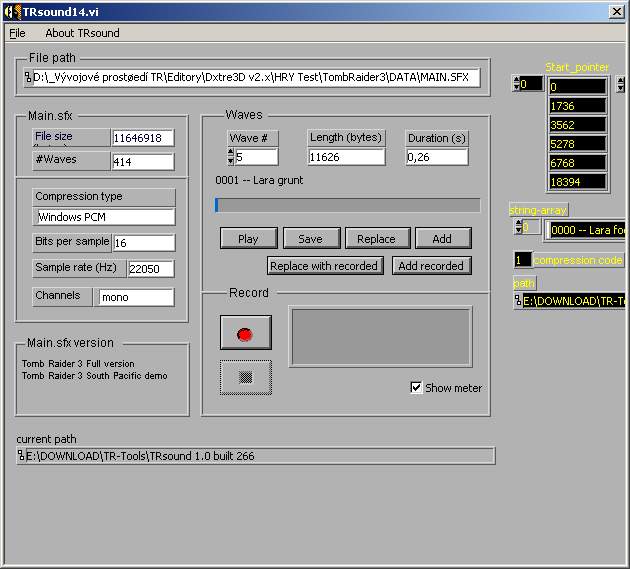Click the Compression type Windows PCM field
630x569 pixels.
click(104, 217)
